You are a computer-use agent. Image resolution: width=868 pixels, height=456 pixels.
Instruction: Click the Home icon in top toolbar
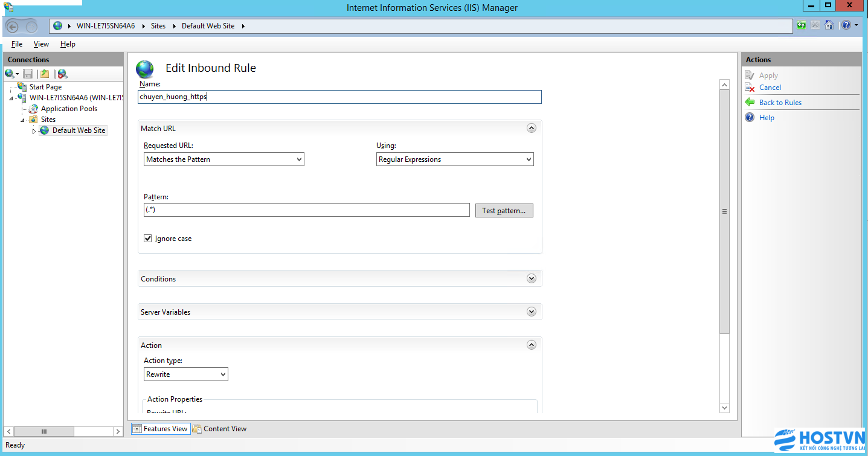(829, 25)
